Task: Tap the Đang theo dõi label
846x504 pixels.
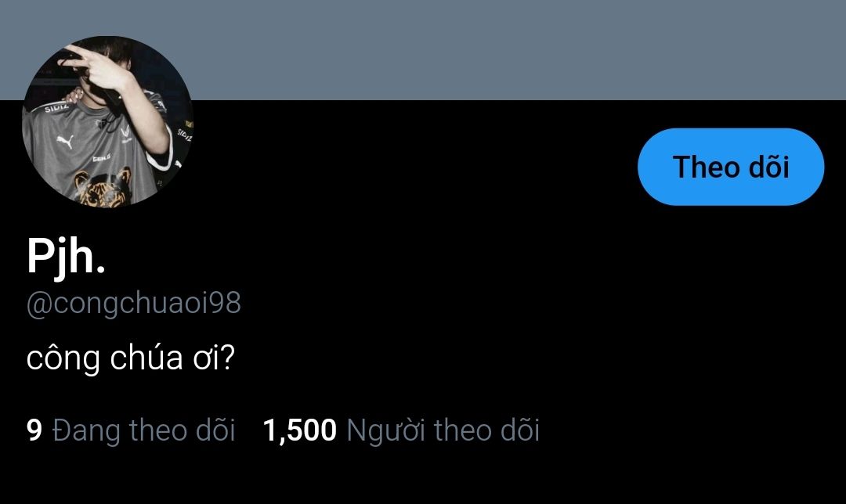Action: 143,430
